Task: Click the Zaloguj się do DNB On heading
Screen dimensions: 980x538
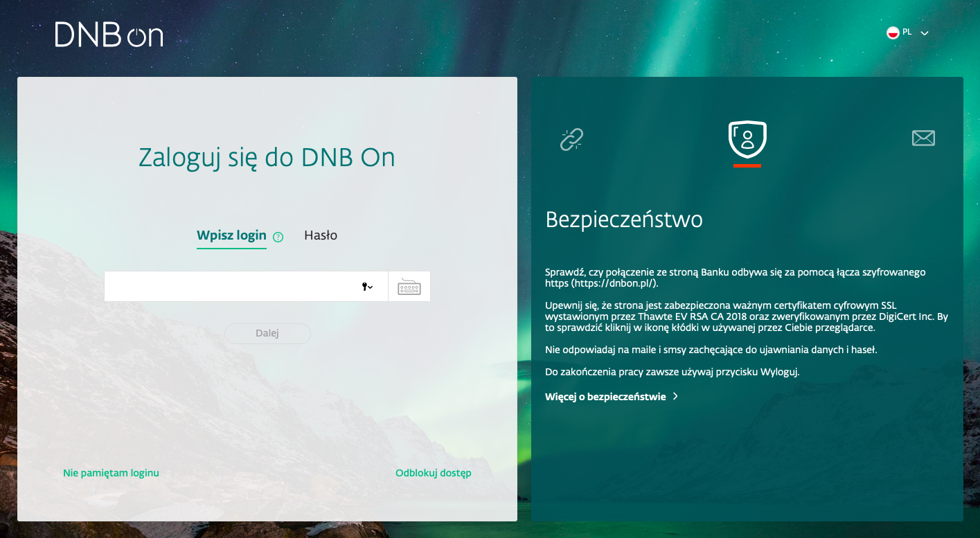Action: click(x=267, y=157)
